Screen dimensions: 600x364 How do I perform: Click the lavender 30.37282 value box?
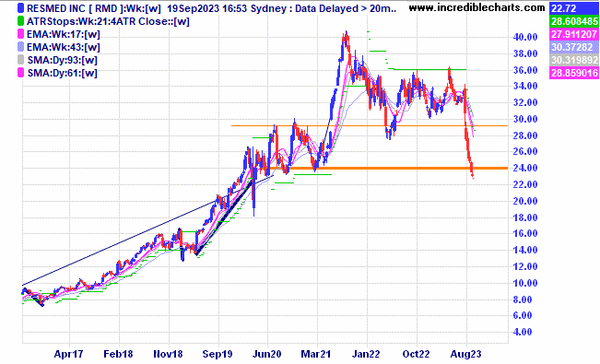(574, 47)
